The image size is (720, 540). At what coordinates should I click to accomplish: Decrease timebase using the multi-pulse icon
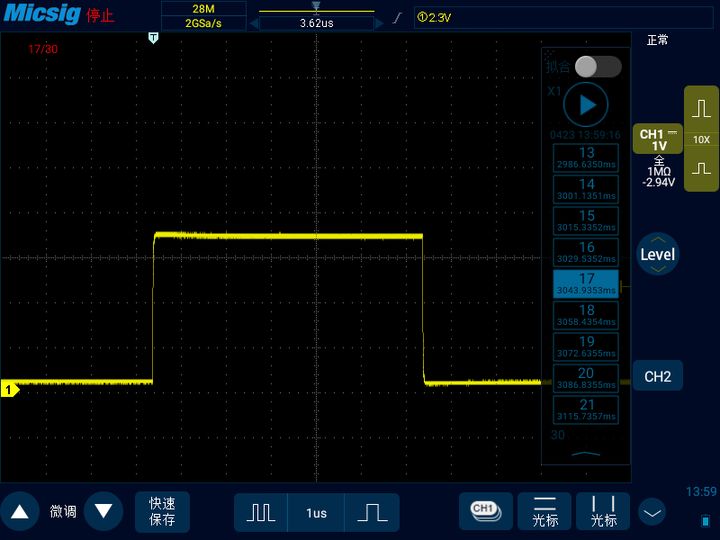261,513
